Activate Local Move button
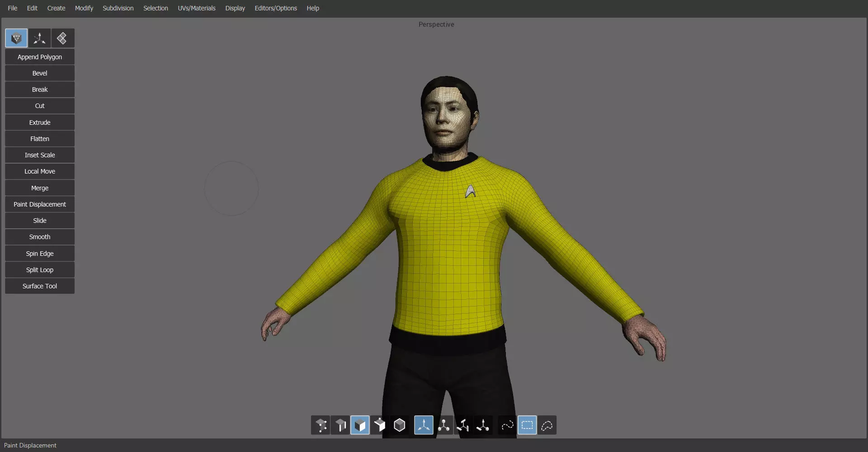The height and width of the screenshot is (452, 868). [40, 171]
